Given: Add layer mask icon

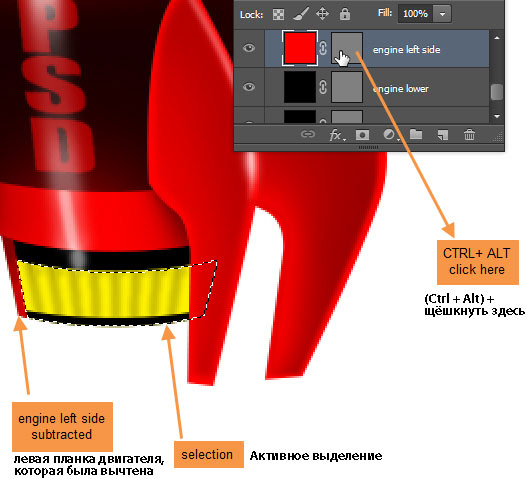Looking at the screenshot, I should click(362, 135).
